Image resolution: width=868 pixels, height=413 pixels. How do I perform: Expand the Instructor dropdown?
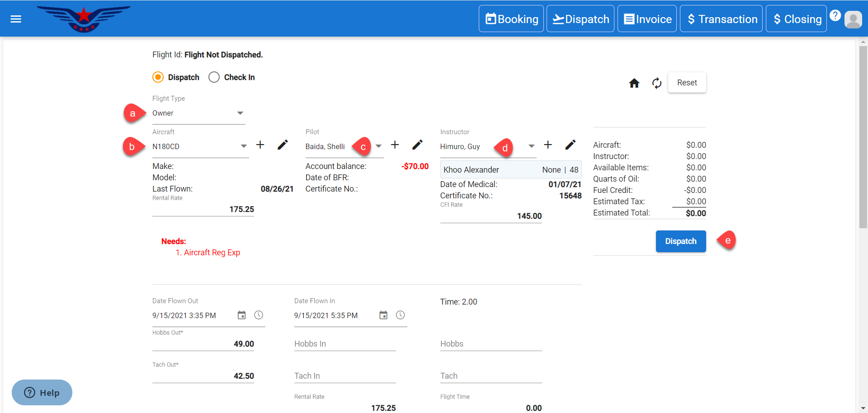[531, 146]
